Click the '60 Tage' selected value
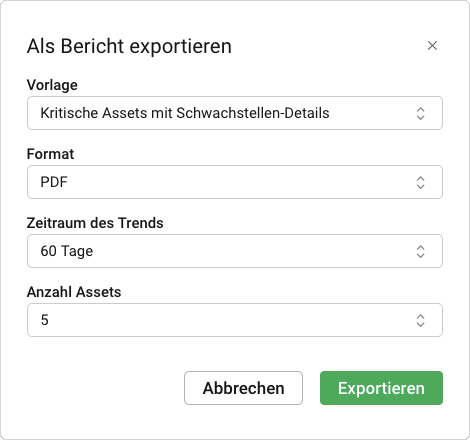 pos(67,251)
